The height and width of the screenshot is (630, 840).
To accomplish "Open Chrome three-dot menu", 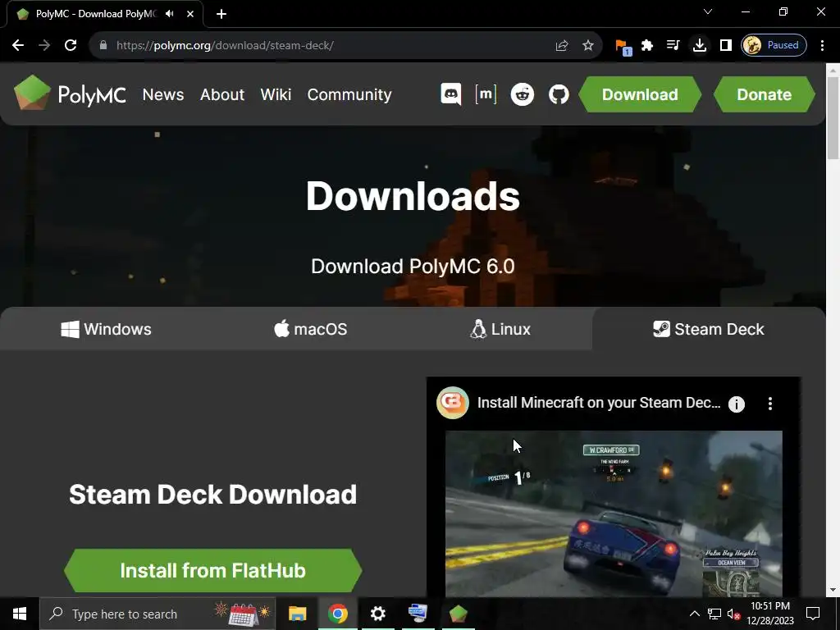I will (822, 45).
